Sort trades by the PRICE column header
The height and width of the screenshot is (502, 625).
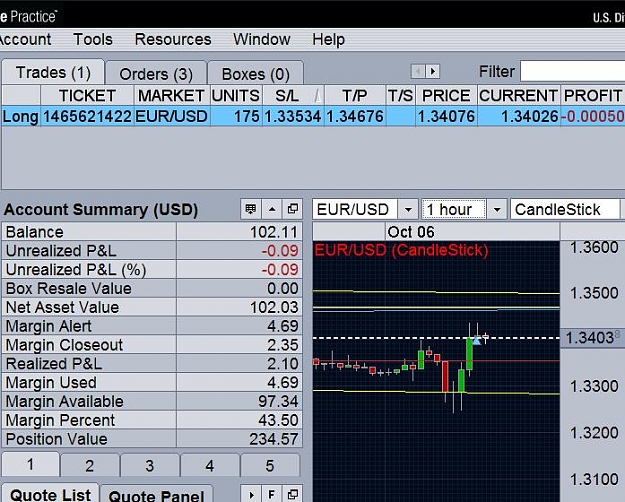[x=446, y=96]
